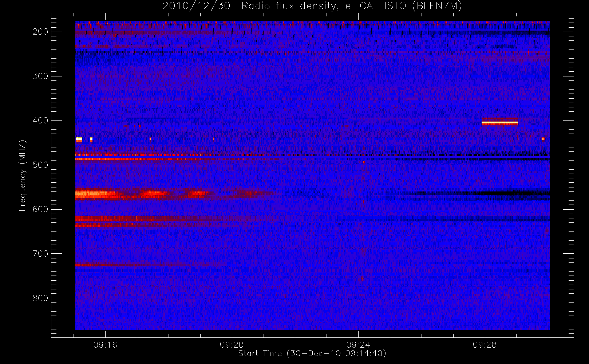Click the 09:24 time tick label
The height and width of the screenshot is (364, 589).
coord(358,345)
